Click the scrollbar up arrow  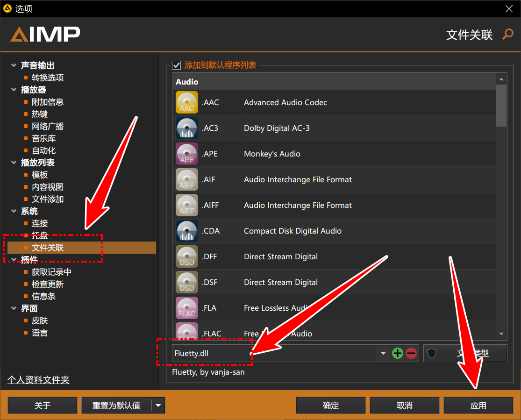click(501, 79)
